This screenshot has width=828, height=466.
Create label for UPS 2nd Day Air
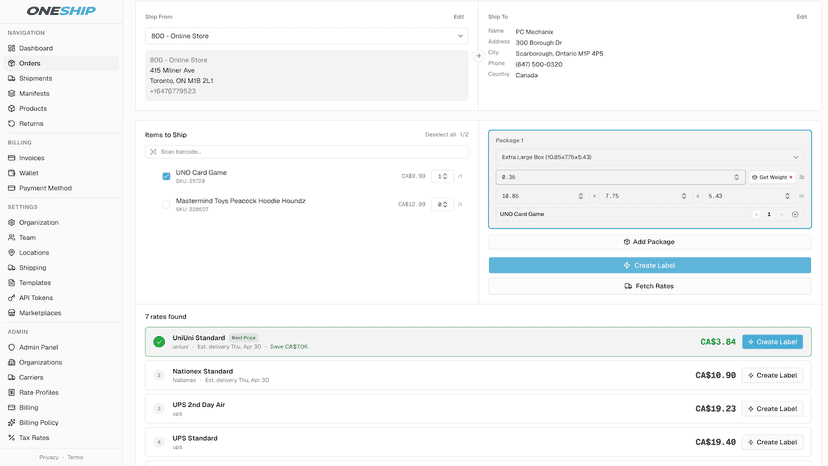pos(773,408)
